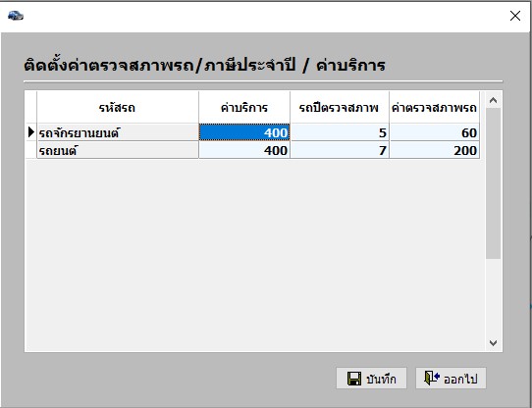Click the scrollbar down arrow
Screen dimensions: 532x408
pos(493,343)
